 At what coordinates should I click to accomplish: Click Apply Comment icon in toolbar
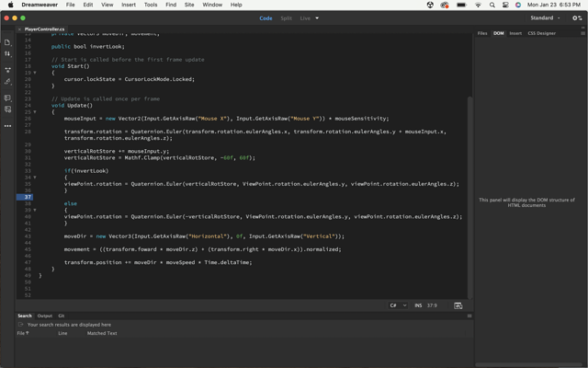click(7, 98)
